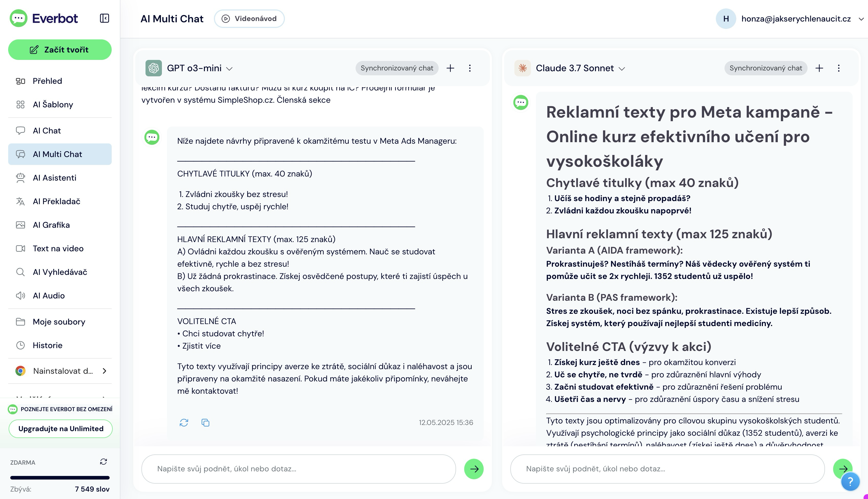Screen dimensions: 868x499
Task: Click the Historie clock icon
Action: pyautogui.click(x=20, y=345)
